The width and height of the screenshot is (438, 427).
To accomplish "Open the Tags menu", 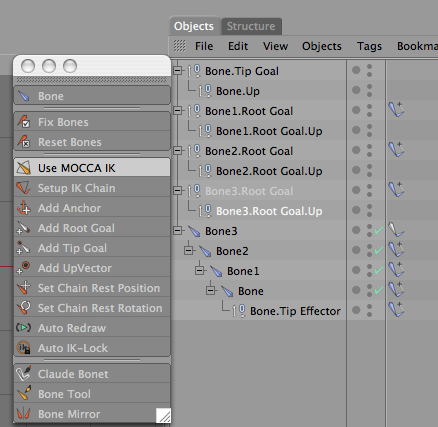I will tap(369, 46).
